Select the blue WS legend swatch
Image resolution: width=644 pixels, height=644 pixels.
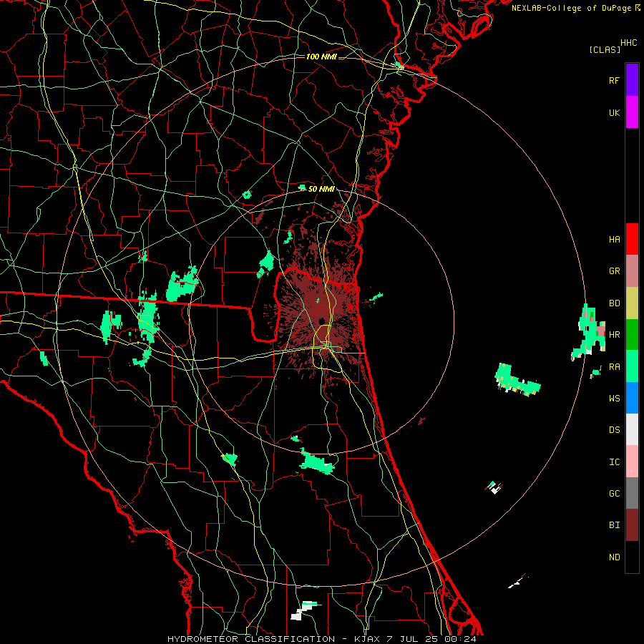click(x=632, y=398)
